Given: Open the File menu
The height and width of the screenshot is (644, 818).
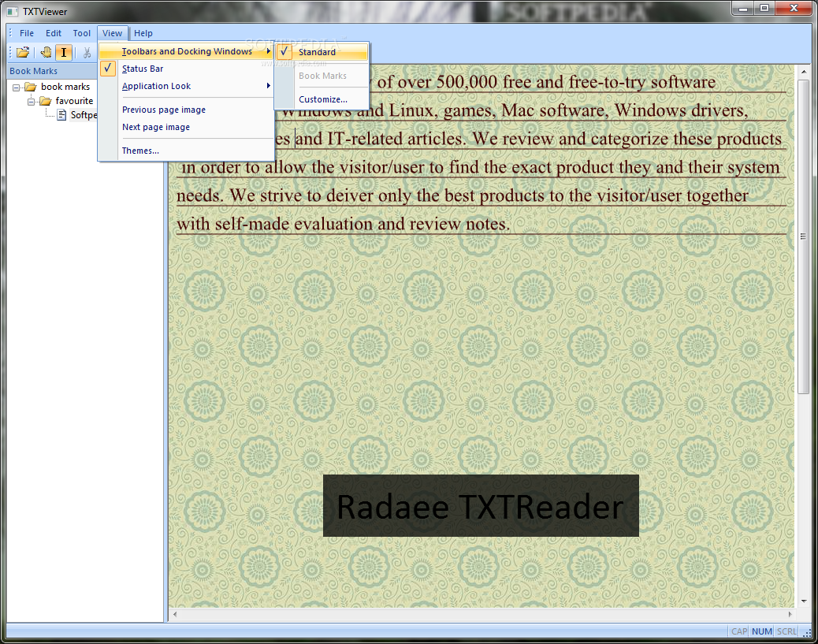Looking at the screenshot, I should [x=27, y=33].
